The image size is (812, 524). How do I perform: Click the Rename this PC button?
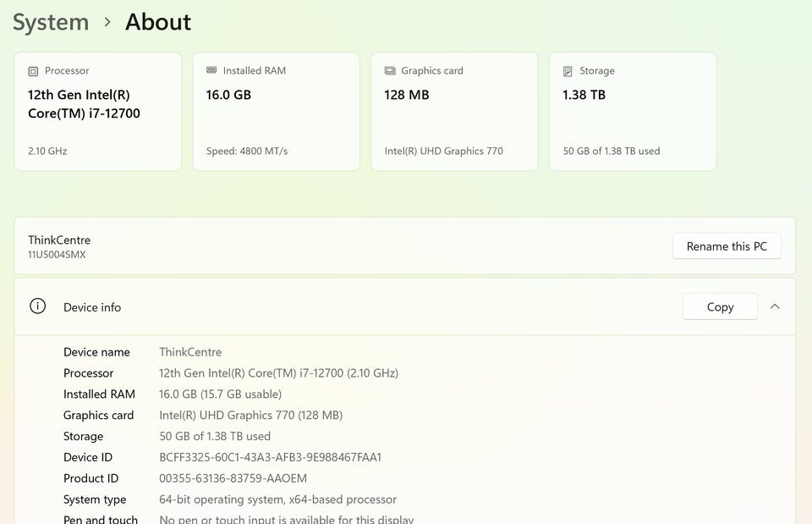pyautogui.click(x=727, y=246)
